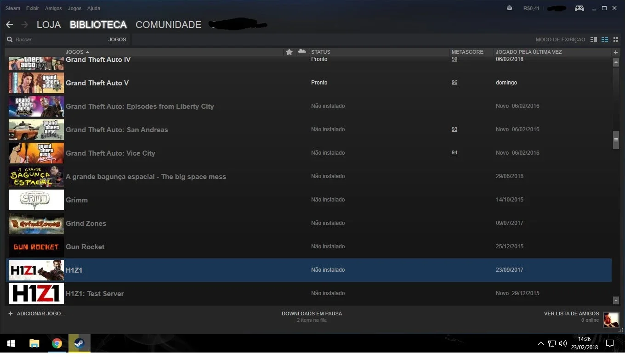Click the friend avatar picture

[x=611, y=320]
